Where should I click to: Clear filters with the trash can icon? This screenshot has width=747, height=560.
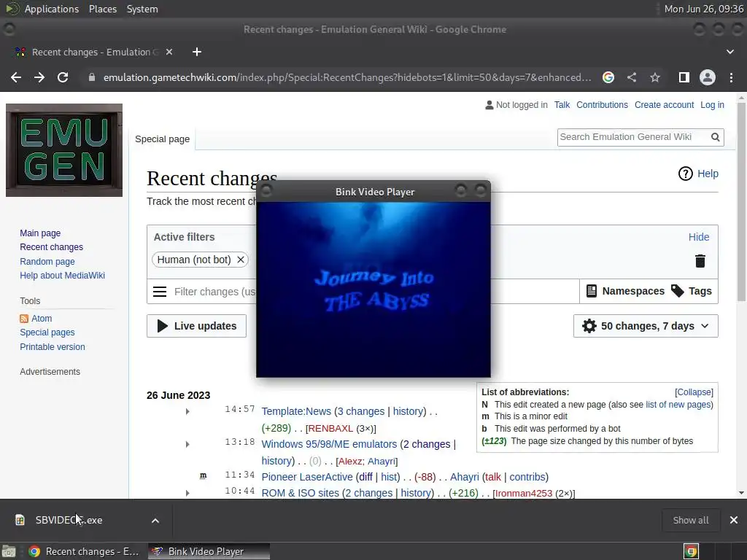[700, 261]
